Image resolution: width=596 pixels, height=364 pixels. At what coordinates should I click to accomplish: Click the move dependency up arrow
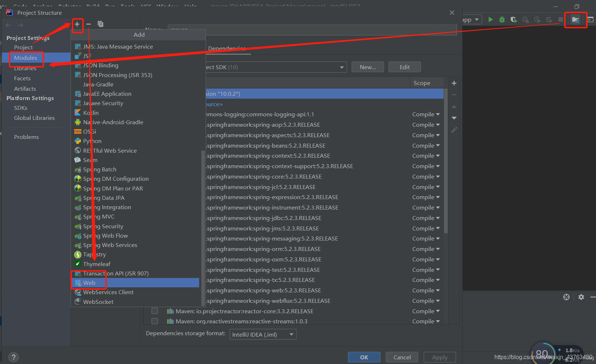454,107
